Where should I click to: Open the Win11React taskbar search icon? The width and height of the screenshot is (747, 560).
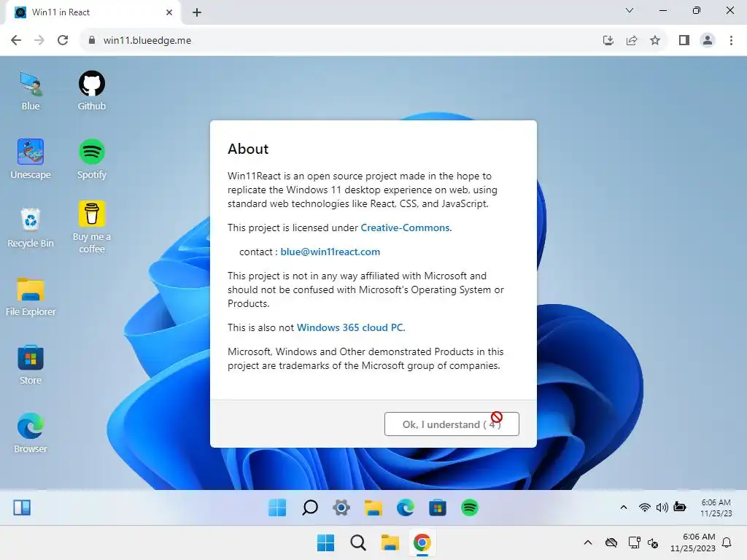coord(309,507)
